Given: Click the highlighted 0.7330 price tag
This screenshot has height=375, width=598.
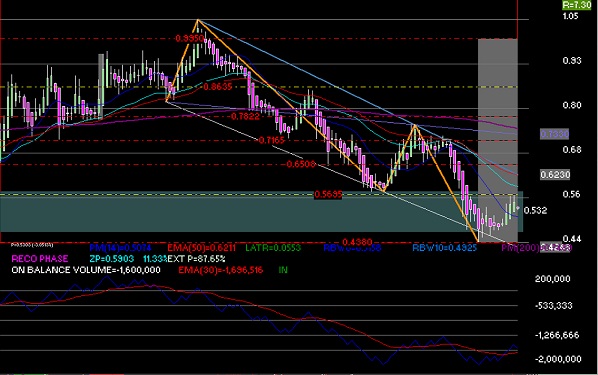Looking at the screenshot, I should point(555,134).
